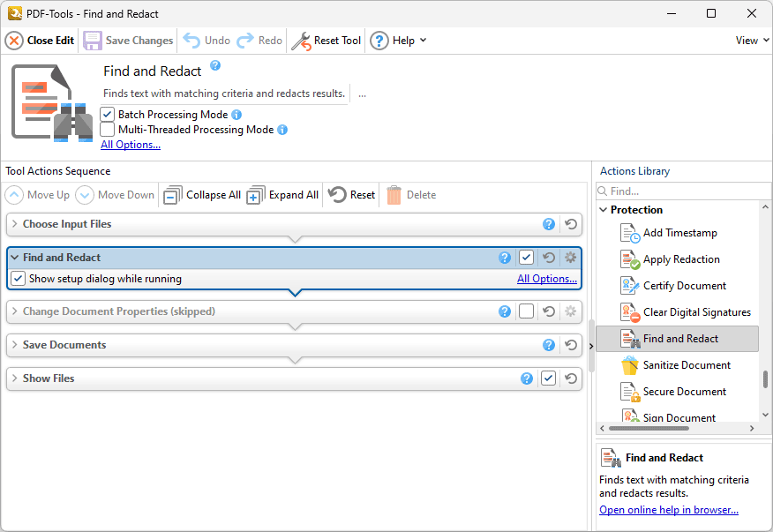Collapse the Find and Redact step

tap(14, 258)
